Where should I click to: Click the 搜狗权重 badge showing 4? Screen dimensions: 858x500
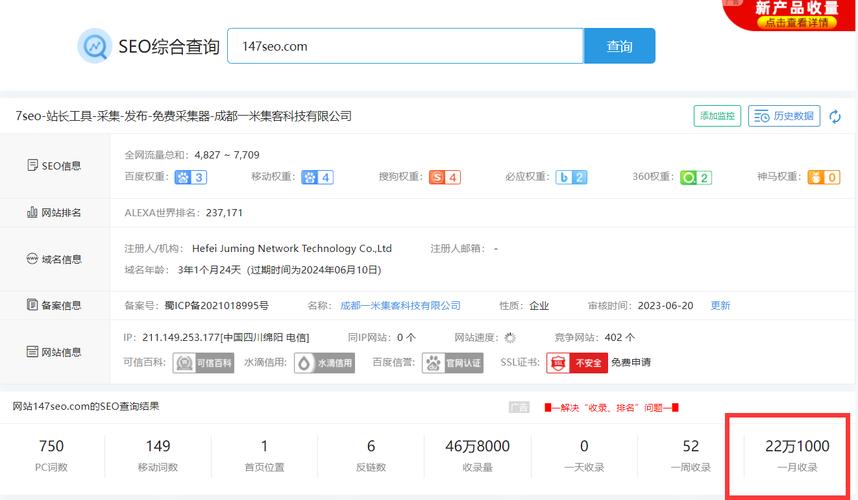click(x=445, y=177)
